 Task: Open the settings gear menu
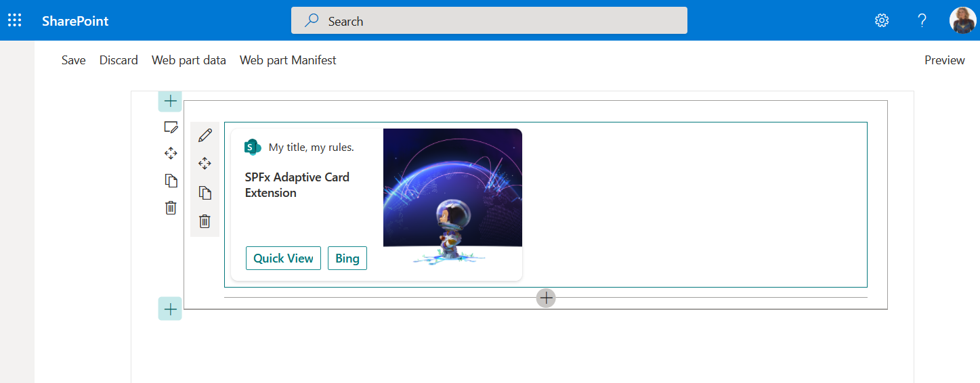click(x=881, y=20)
